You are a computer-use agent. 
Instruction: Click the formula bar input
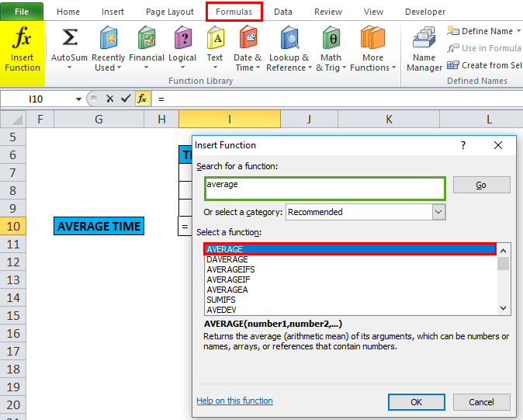(337, 99)
